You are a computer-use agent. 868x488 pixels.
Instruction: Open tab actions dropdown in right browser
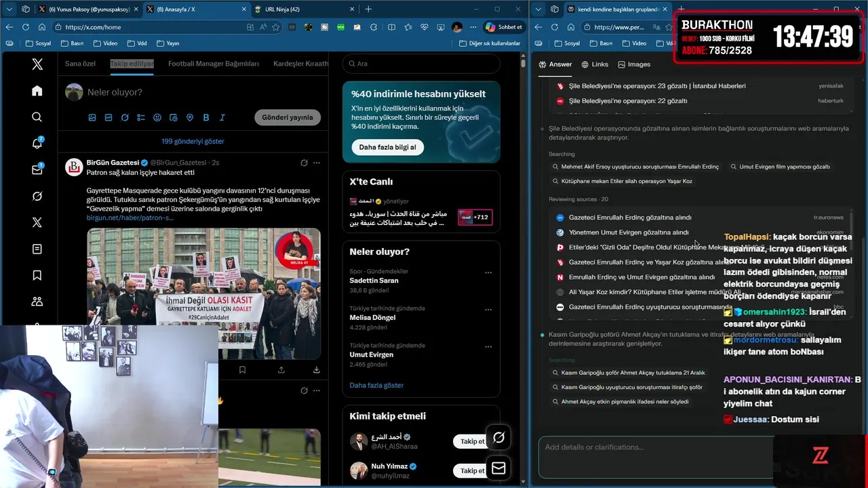(538, 9)
